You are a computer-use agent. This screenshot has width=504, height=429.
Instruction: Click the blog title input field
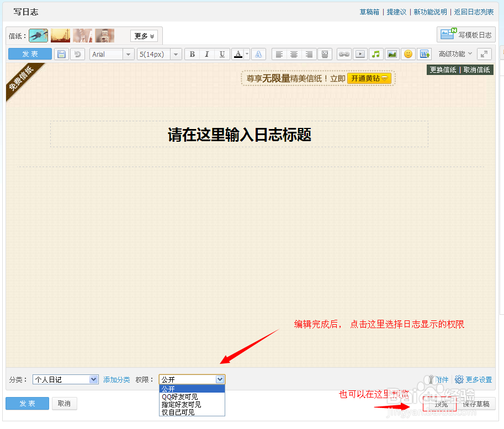[x=238, y=134]
